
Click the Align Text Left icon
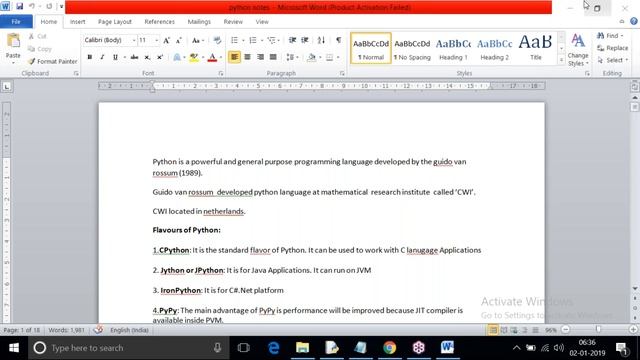pos(234,57)
